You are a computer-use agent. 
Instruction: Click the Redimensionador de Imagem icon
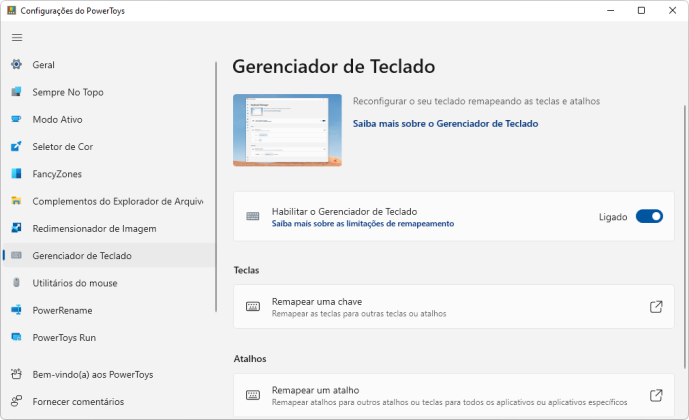coord(16,228)
